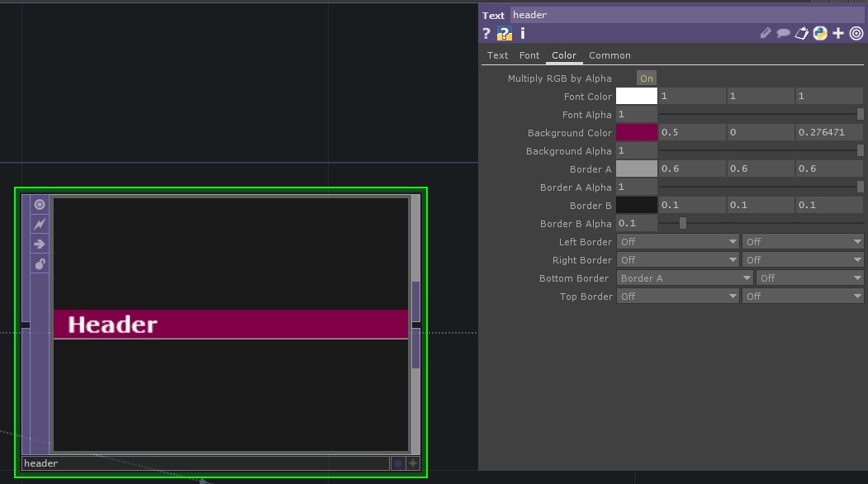Viewport: 868px width, 484px height.
Task: Click Border B Alpha value field 0.1
Action: 637,223
